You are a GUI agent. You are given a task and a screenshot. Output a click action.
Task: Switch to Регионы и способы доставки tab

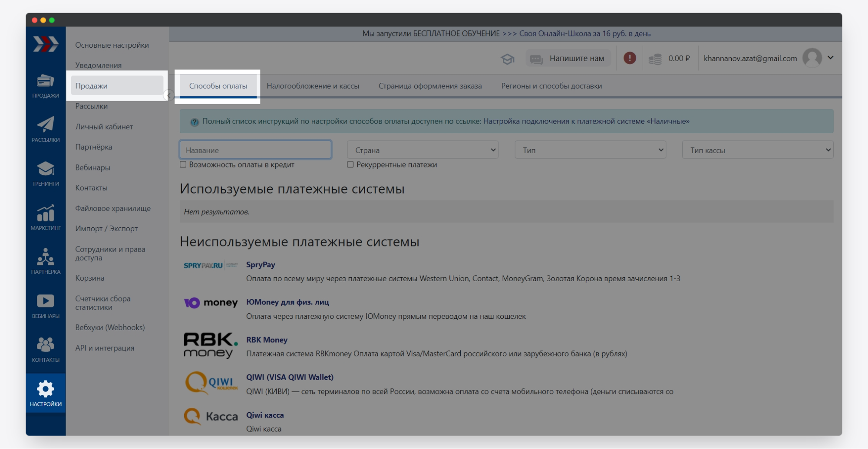click(x=551, y=86)
